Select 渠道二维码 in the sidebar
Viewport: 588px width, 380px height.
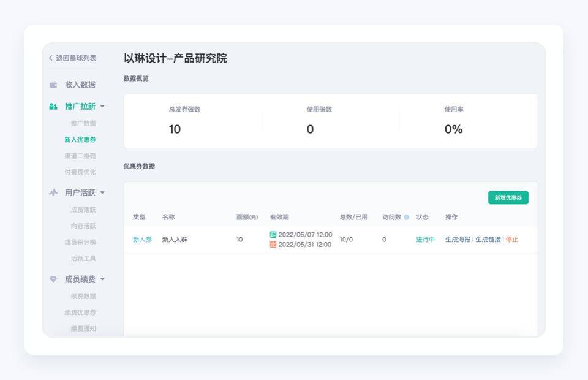point(80,156)
